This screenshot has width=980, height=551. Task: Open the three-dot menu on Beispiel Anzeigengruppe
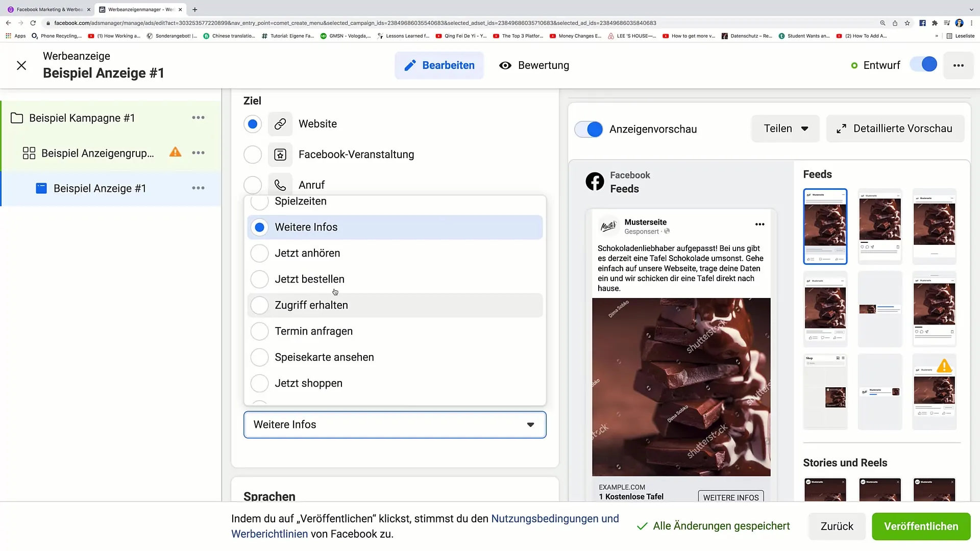click(x=198, y=153)
